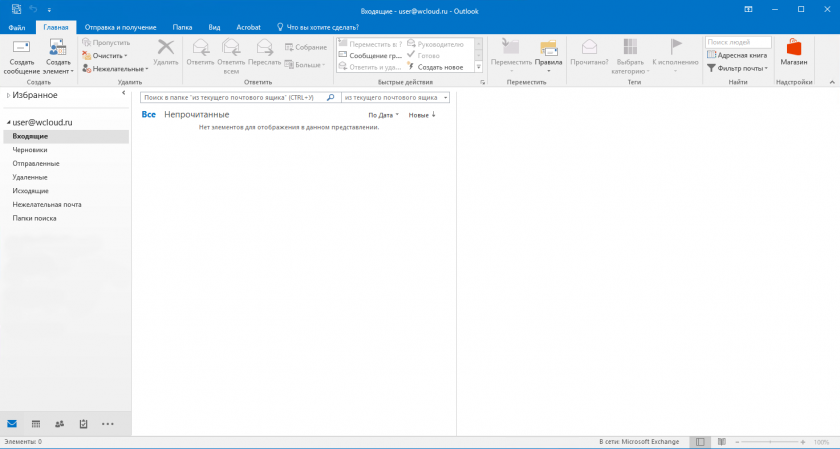Image resolution: width=840 pixels, height=449 pixels.
Task: Click the Search People (Поиск людей) field
Action: [738, 42]
